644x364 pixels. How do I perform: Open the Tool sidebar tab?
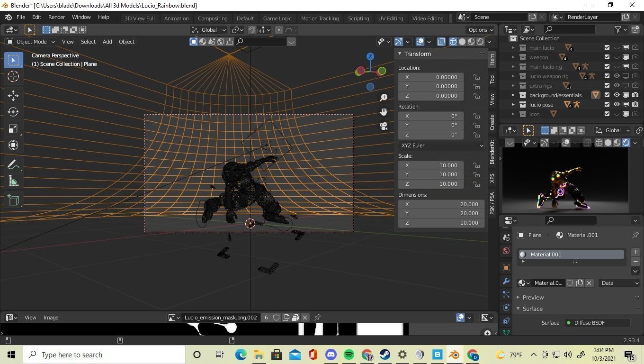(x=492, y=79)
